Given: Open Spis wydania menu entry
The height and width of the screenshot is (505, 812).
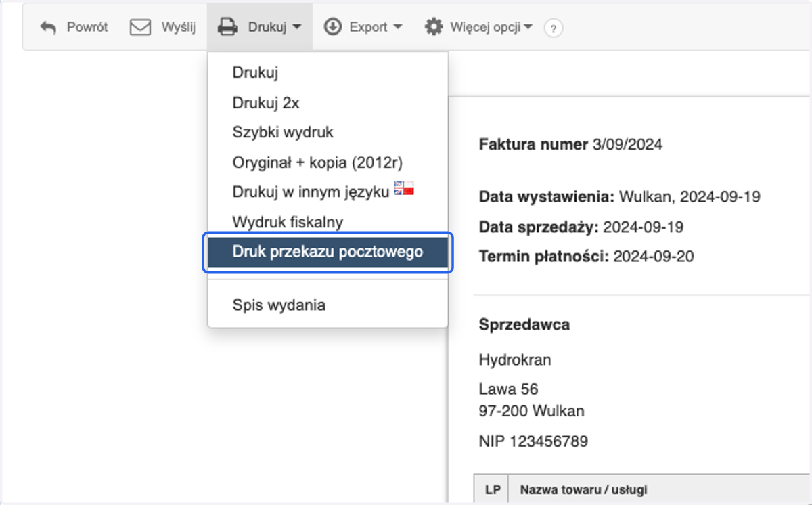Looking at the screenshot, I should [x=328, y=305].
